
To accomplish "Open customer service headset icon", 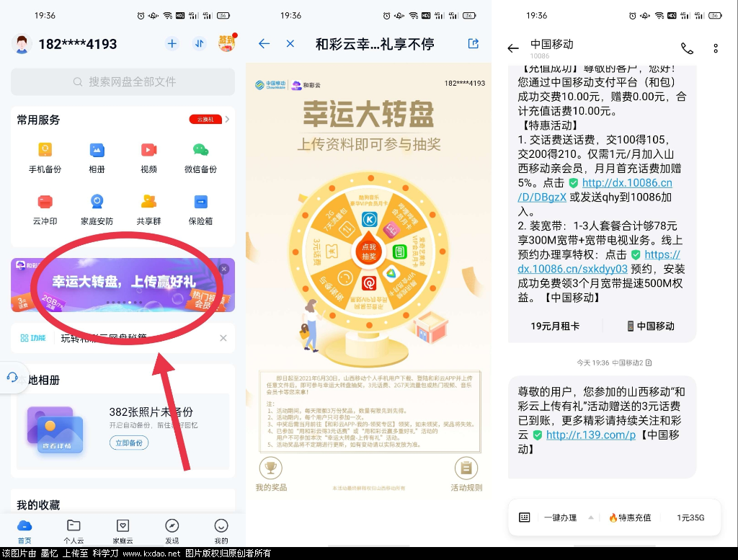I will (x=12, y=377).
